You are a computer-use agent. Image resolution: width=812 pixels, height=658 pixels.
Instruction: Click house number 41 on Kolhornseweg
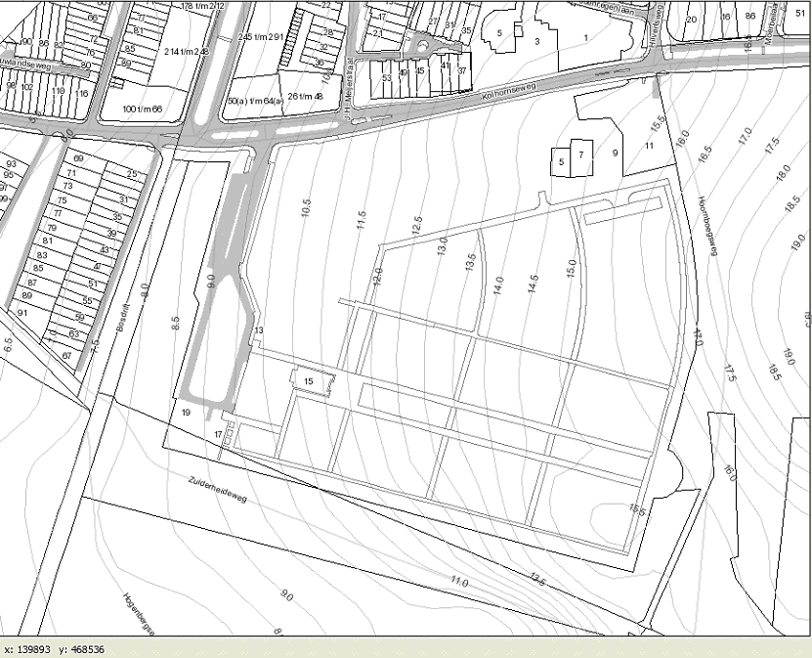click(446, 66)
